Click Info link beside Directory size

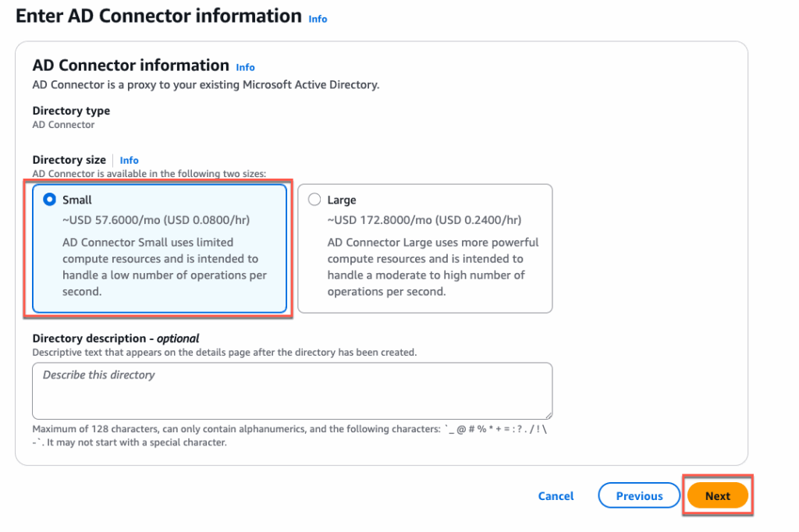click(x=129, y=160)
